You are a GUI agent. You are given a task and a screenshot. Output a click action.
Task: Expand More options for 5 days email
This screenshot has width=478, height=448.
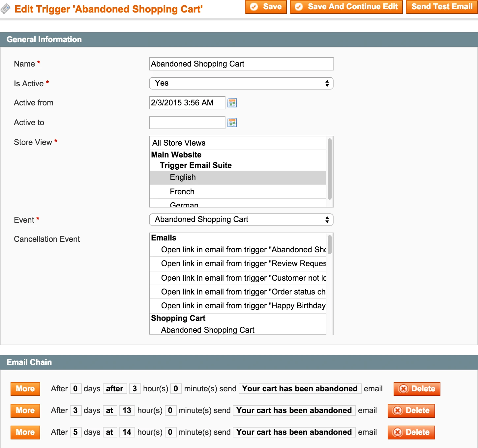tap(25, 432)
